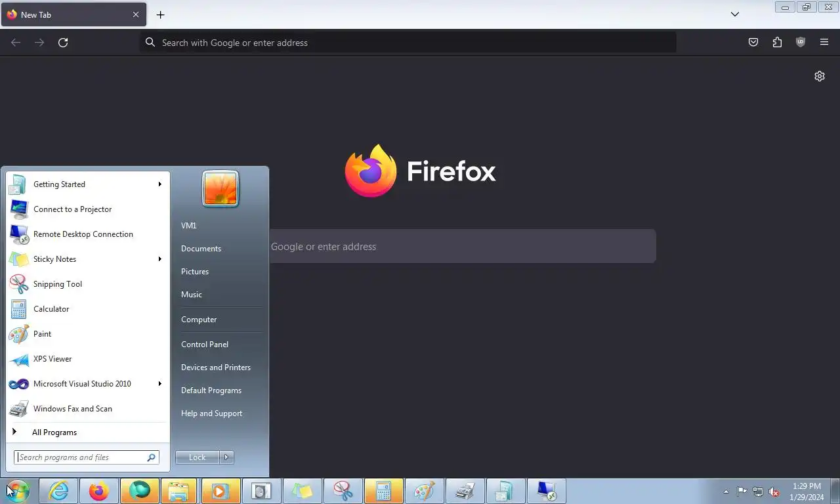
Task: Open a new tab with plus button
Action: pyautogui.click(x=160, y=14)
